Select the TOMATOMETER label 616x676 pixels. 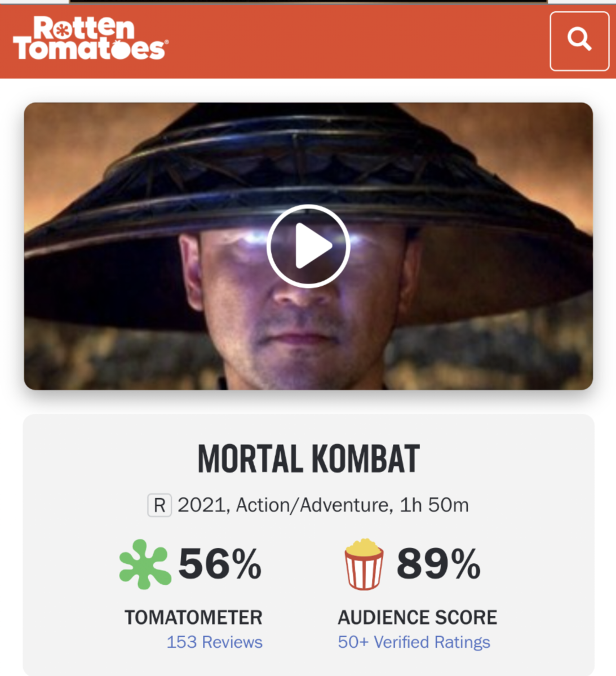pyautogui.click(x=193, y=617)
